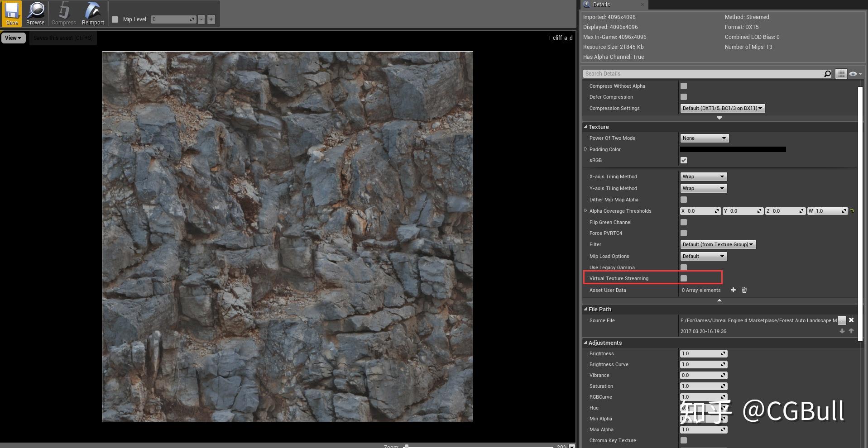
Task: Click the trash icon next to Asset User Data
Action: pos(744,290)
